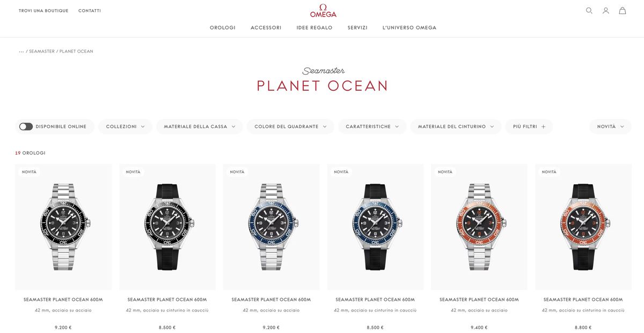Open the shopping bag icon
The height and width of the screenshot is (333, 644).
click(623, 11)
